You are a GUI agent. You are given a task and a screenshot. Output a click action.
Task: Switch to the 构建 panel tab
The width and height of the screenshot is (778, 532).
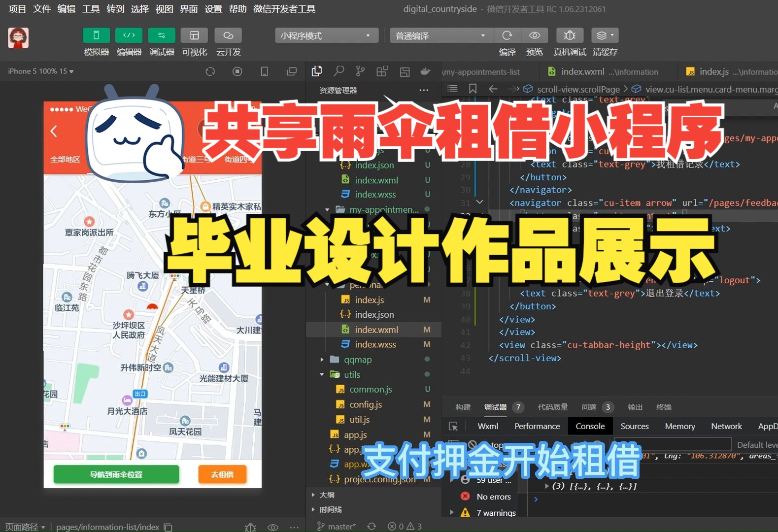pyautogui.click(x=463, y=407)
